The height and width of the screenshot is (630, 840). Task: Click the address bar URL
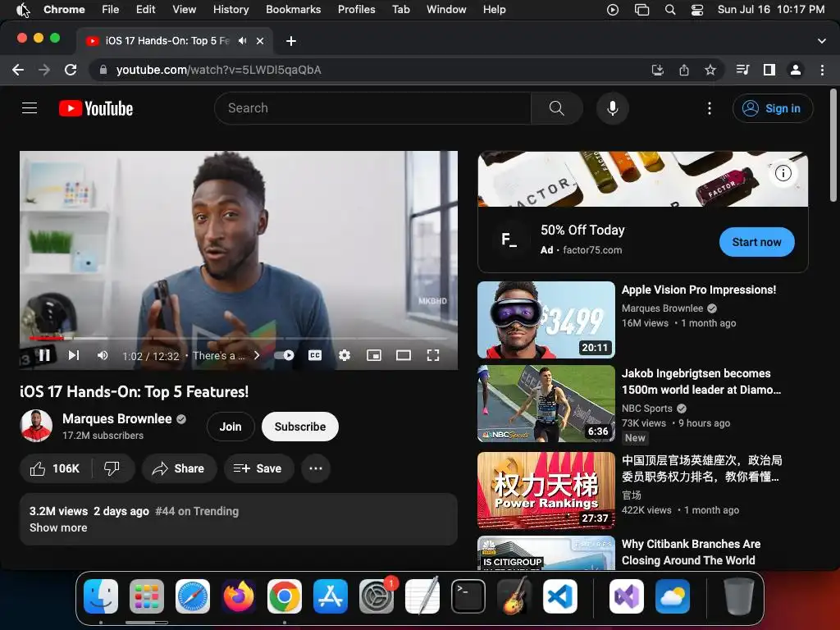(218, 70)
